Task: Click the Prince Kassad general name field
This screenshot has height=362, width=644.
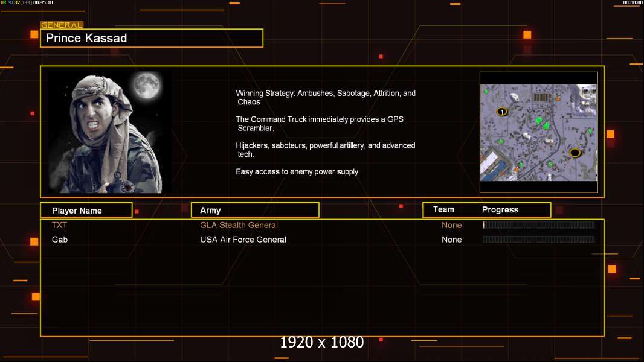Action: (152, 38)
